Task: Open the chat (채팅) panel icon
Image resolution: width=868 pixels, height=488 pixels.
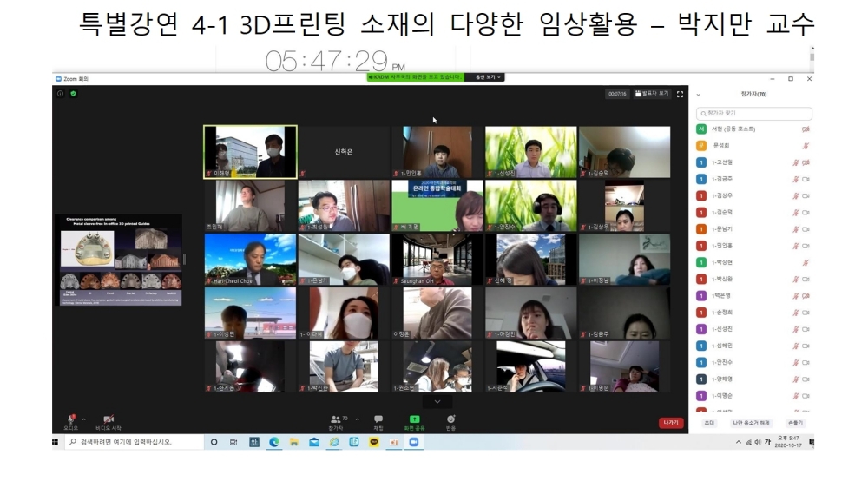Action: (378, 419)
